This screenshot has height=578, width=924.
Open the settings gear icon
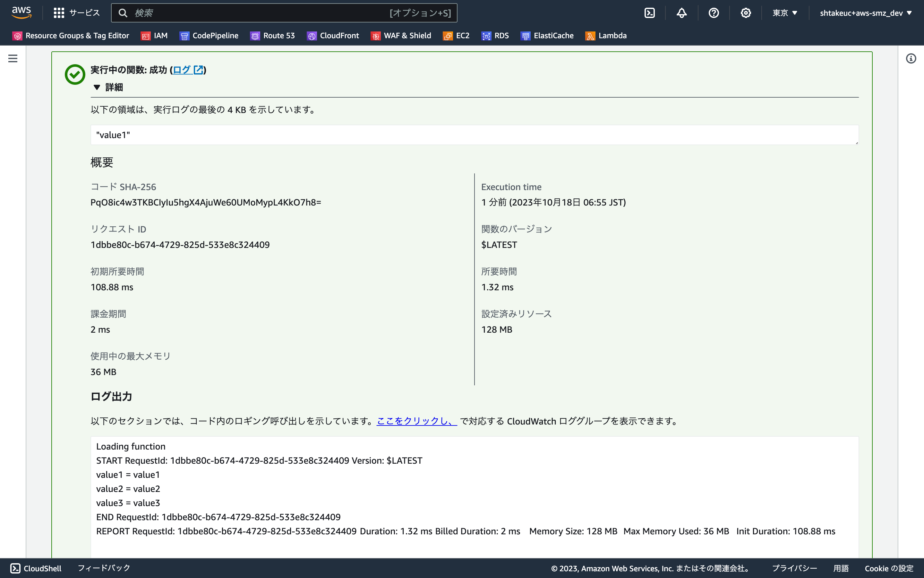tap(746, 13)
